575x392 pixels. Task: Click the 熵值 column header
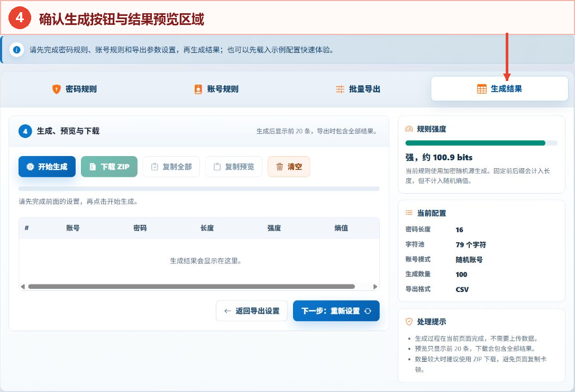[x=341, y=228]
